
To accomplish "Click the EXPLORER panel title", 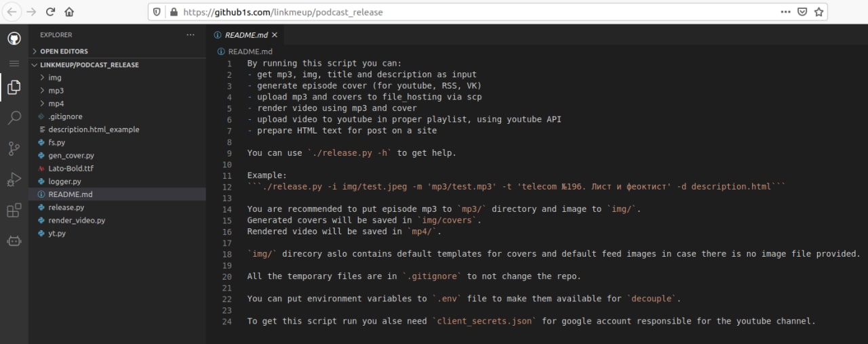I will 56,35.
